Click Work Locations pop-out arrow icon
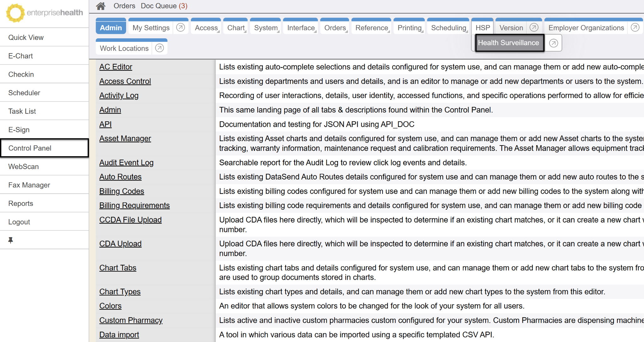The image size is (644, 342). click(159, 48)
